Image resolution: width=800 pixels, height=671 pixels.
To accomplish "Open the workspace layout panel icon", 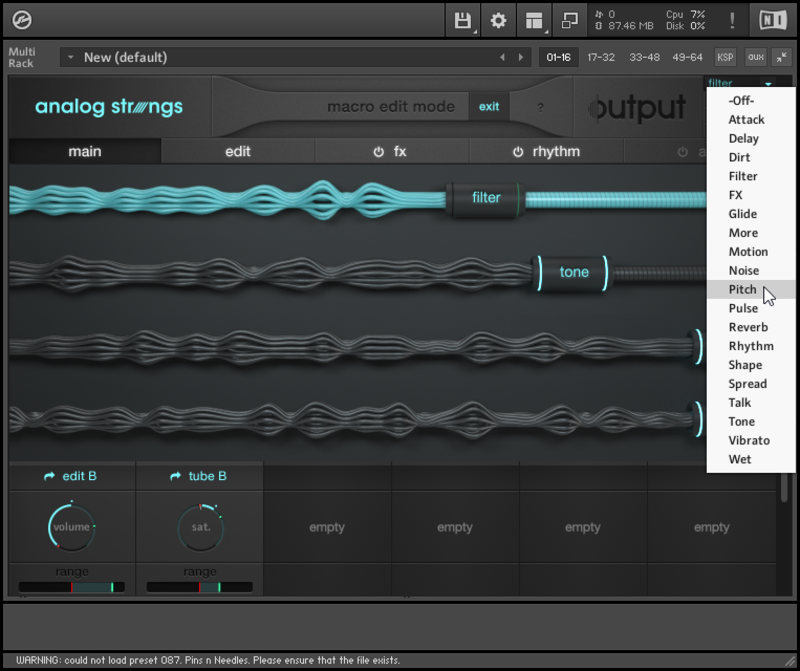I will [x=534, y=21].
